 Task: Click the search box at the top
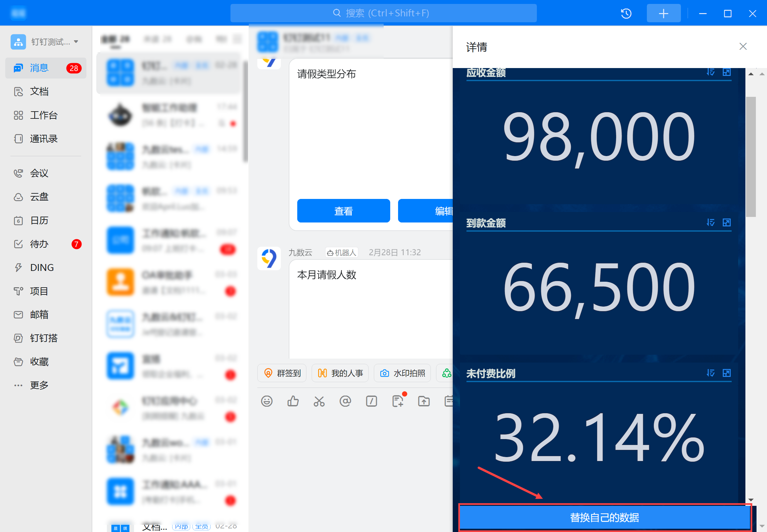(x=384, y=13)
